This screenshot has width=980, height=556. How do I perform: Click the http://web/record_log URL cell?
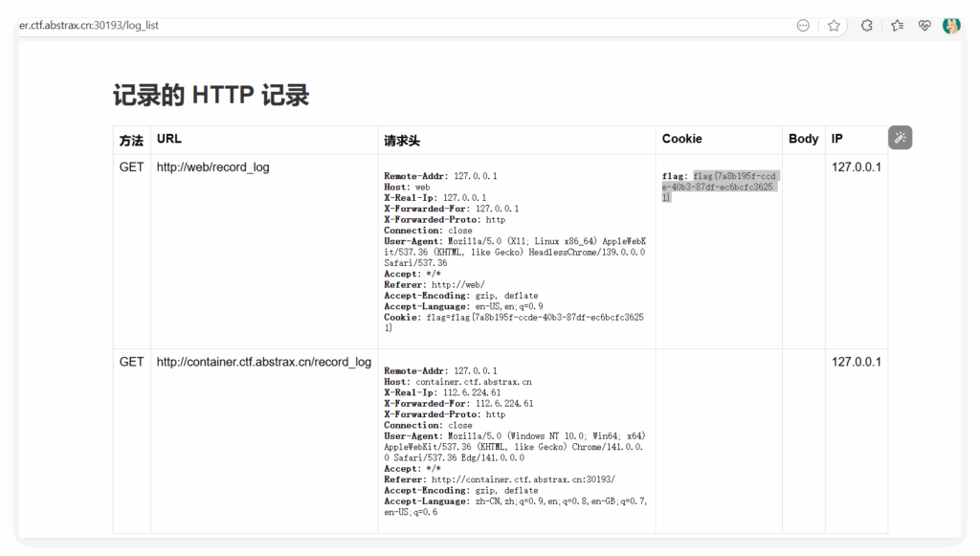[x=212, y=167]
